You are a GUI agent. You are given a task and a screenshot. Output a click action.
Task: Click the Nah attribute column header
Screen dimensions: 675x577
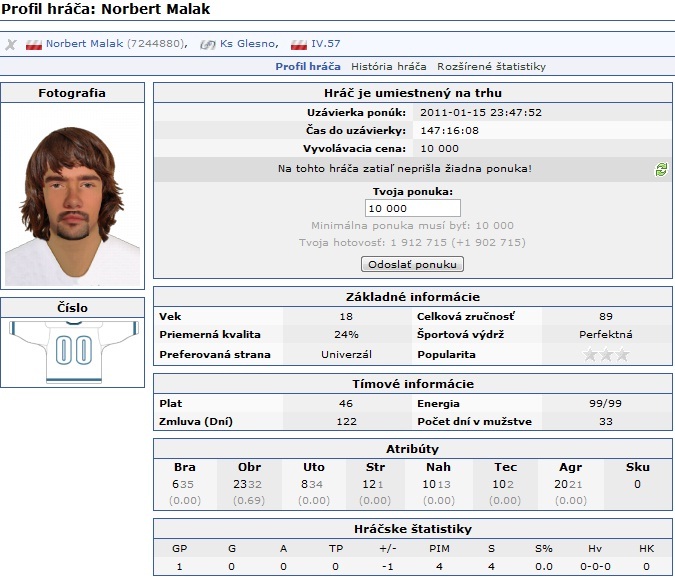(438, 467)
